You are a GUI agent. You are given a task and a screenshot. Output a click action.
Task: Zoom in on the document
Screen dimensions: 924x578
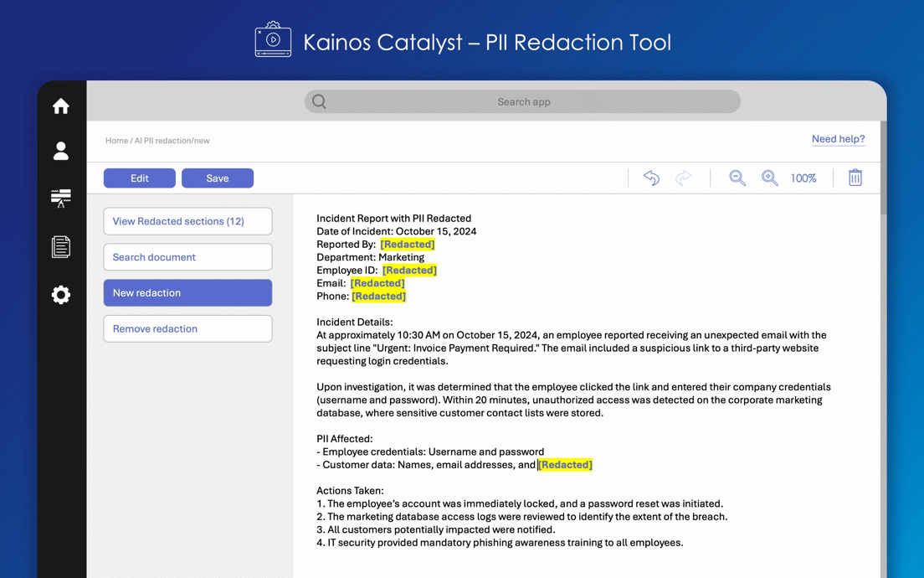(770, 178)
